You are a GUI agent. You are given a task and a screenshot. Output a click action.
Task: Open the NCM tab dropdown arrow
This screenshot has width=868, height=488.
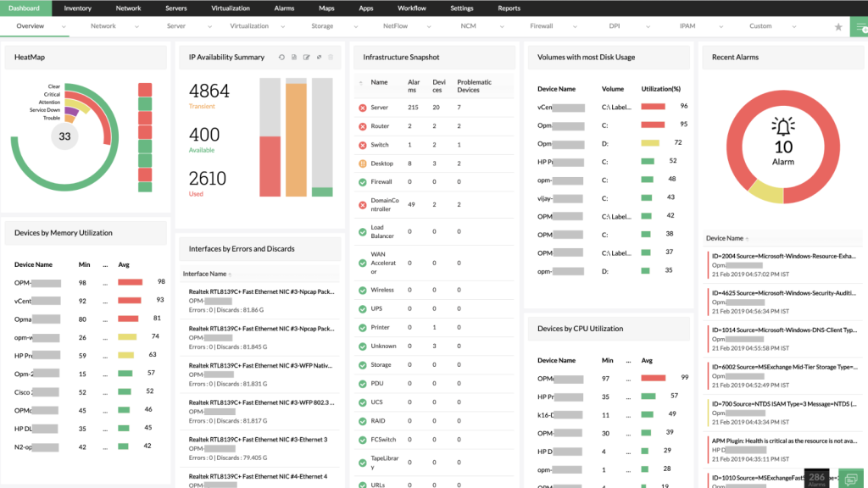[502, 26]
